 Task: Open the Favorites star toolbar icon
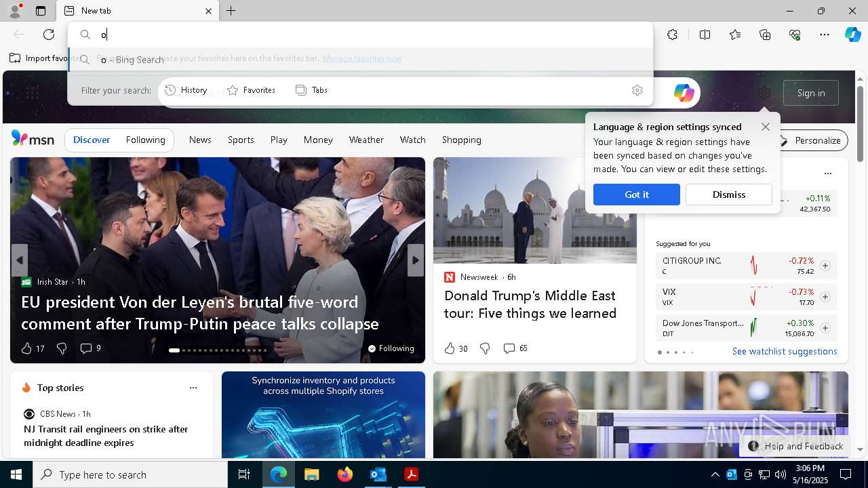pos(735,35)
